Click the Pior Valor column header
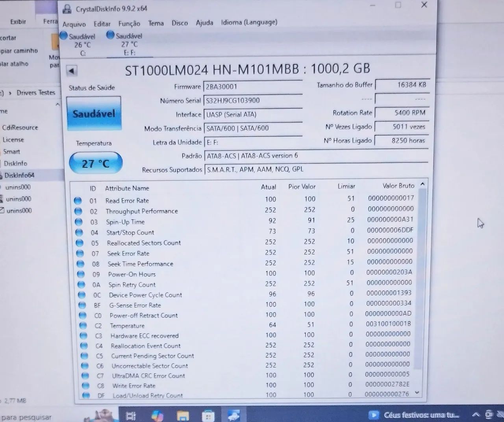The width and height of the screenshot is (504, 422). 302,186
